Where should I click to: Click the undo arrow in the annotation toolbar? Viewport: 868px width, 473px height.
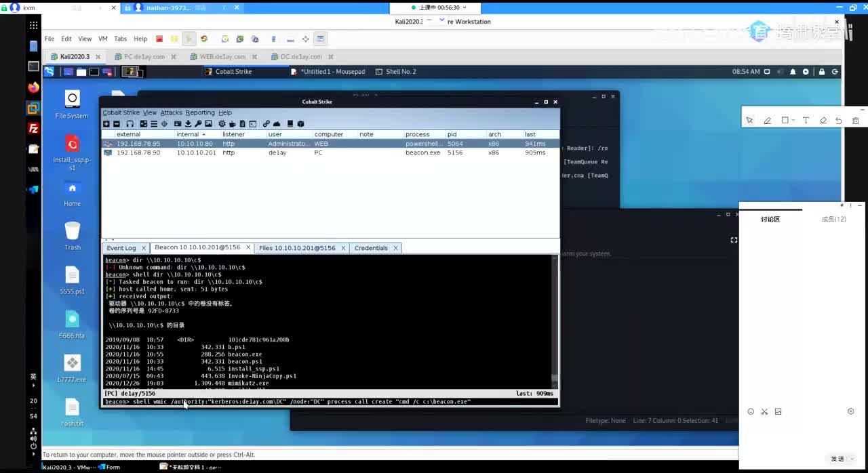point(839,121)
